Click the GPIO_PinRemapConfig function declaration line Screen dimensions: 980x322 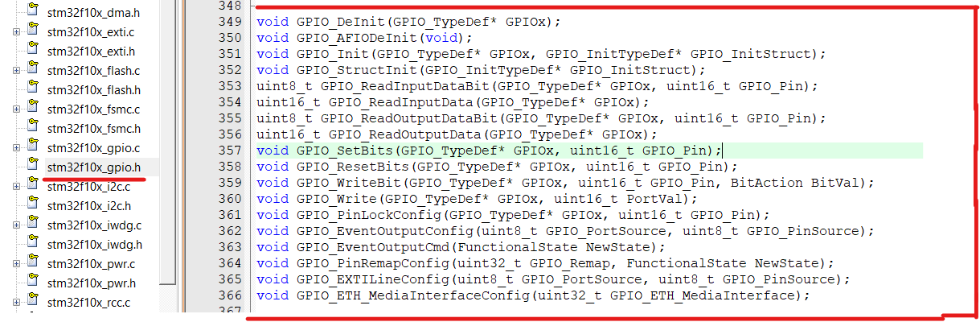[546, 263]
